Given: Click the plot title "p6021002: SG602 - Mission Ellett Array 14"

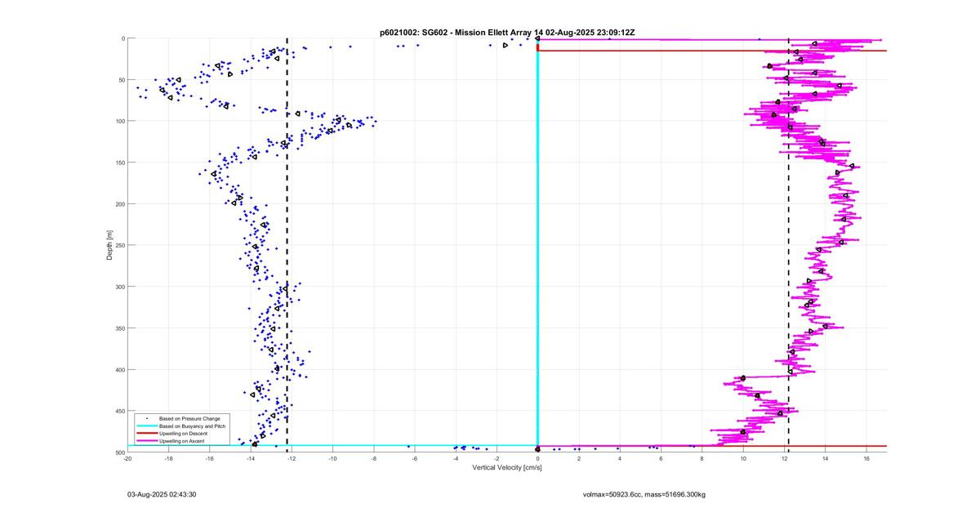Looking at the screenshot, I should (461, 32).
